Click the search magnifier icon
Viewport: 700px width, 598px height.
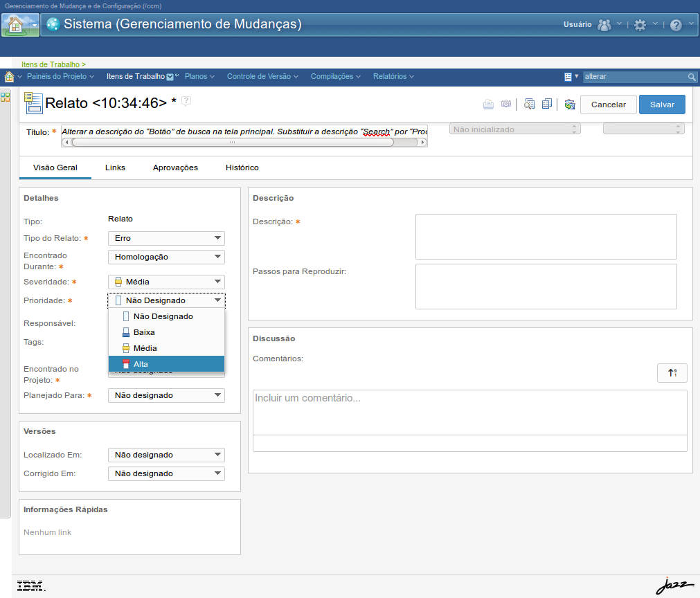tap(692, 77)
